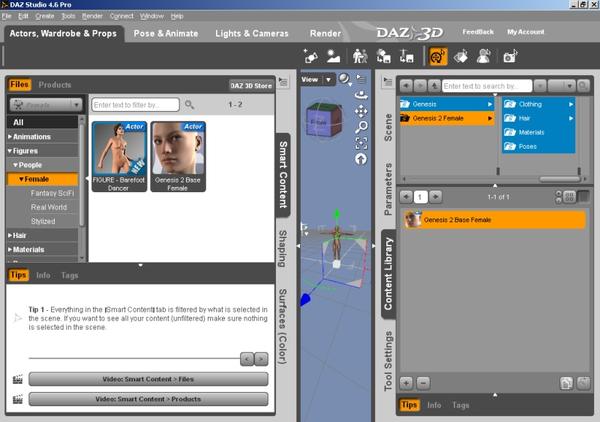Open the Scene side tab

tap(388, 128)
